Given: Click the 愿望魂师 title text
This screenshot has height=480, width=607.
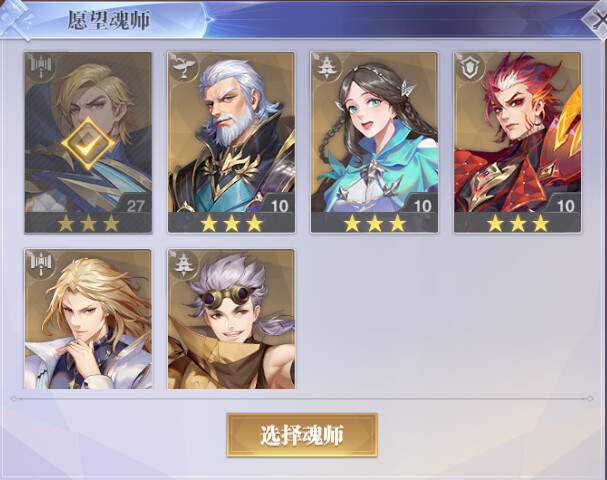Looking at the screenshot, I should point(109,20).
